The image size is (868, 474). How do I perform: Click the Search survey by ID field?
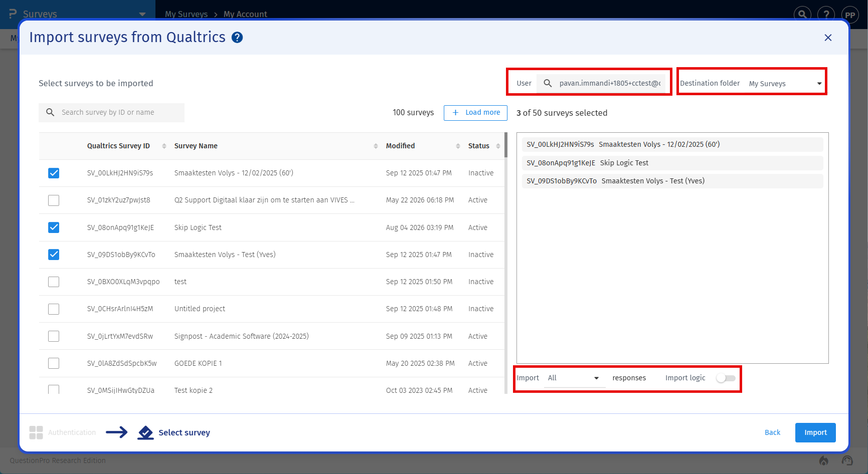[112, 112]
